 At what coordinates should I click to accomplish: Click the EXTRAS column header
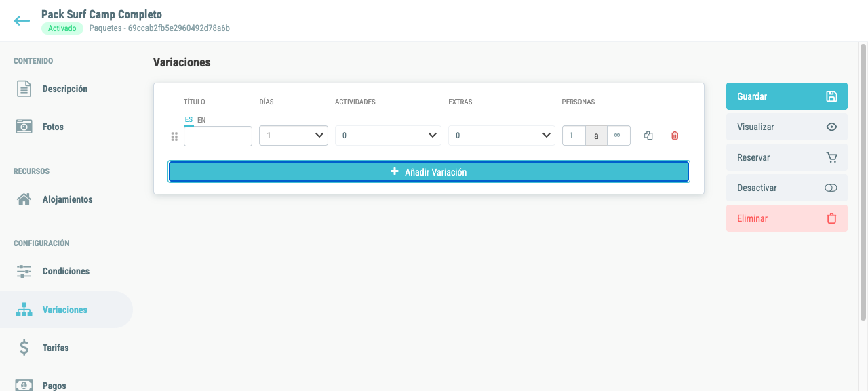[460, 102]
